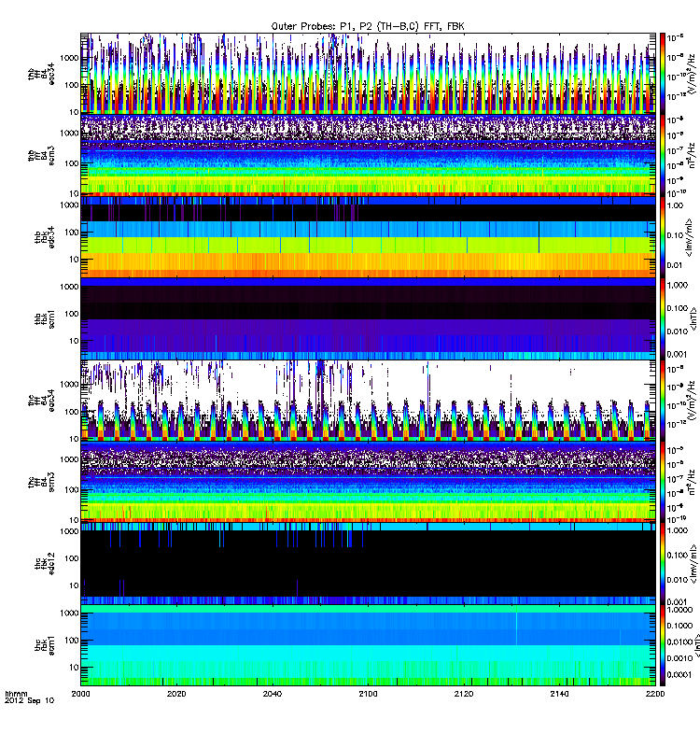700x747 pixels.
Task: Click the '2040' time axis label
Action: 272,694
